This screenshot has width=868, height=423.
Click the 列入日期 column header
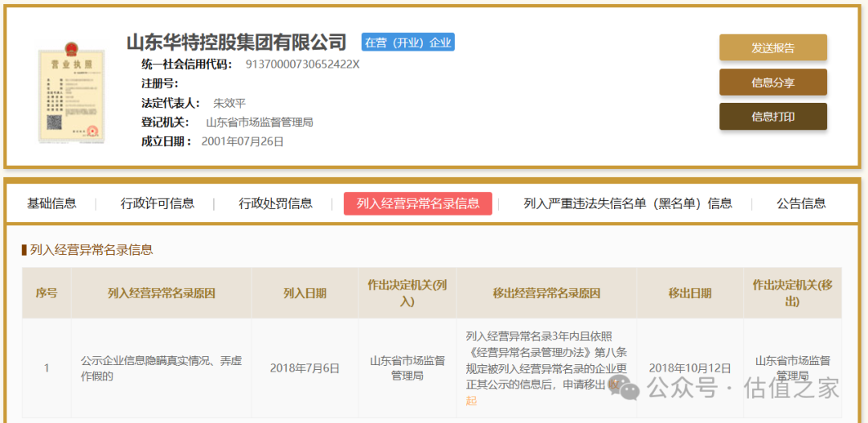(305, 294)
